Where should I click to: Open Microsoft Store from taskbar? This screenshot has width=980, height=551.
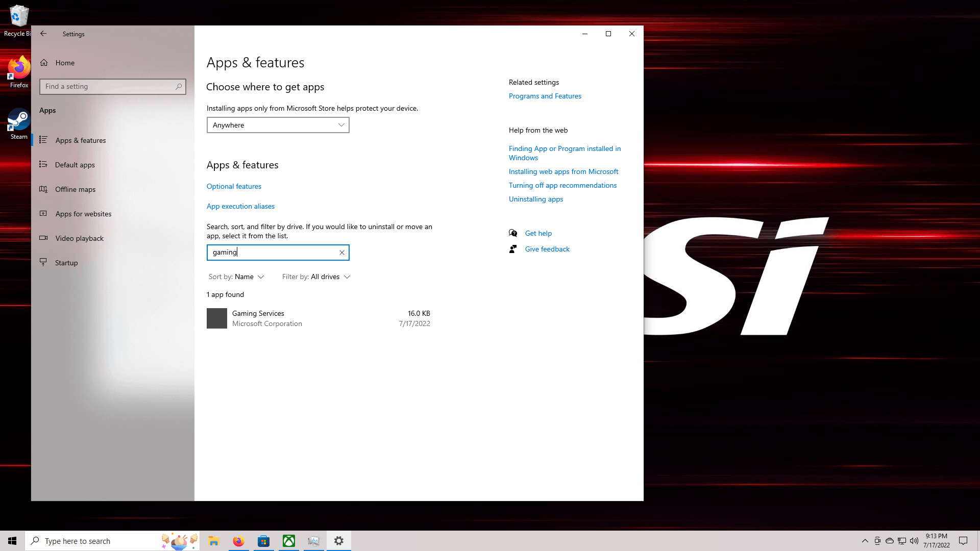tap(264, 541)
